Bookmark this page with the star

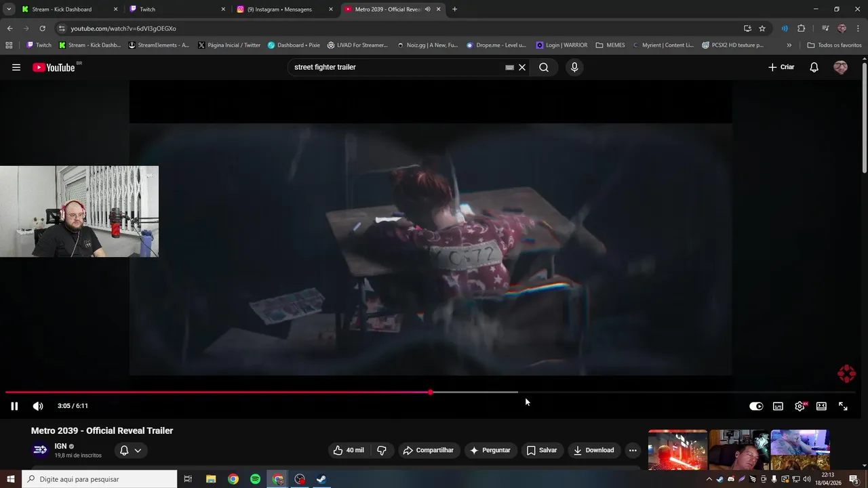coord(762,28)
